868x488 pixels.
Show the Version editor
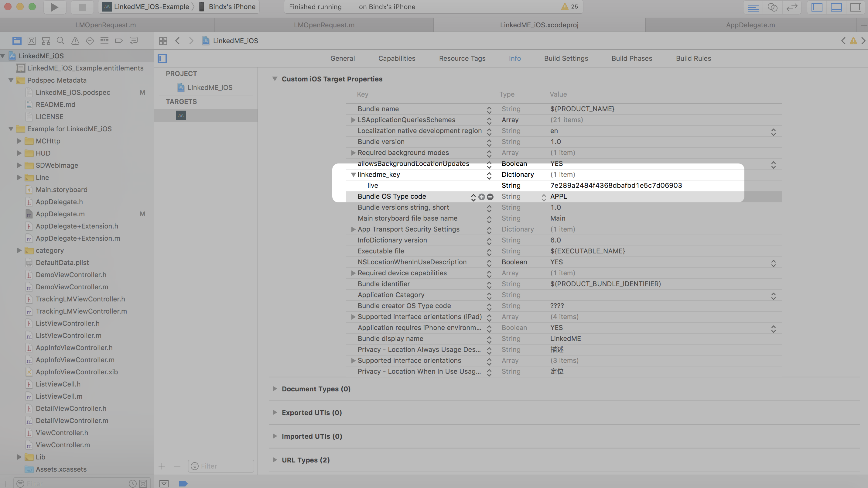tap(792, 7)
